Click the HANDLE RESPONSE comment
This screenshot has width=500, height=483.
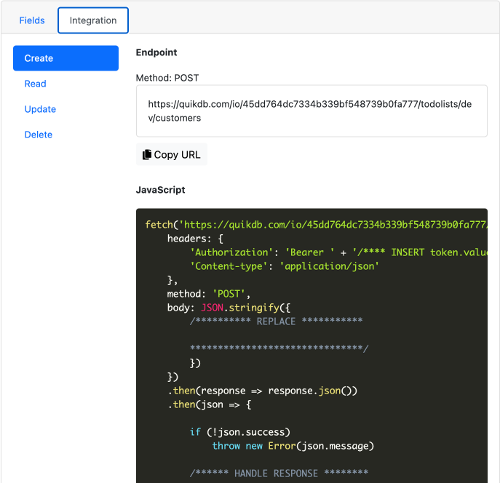279,473
